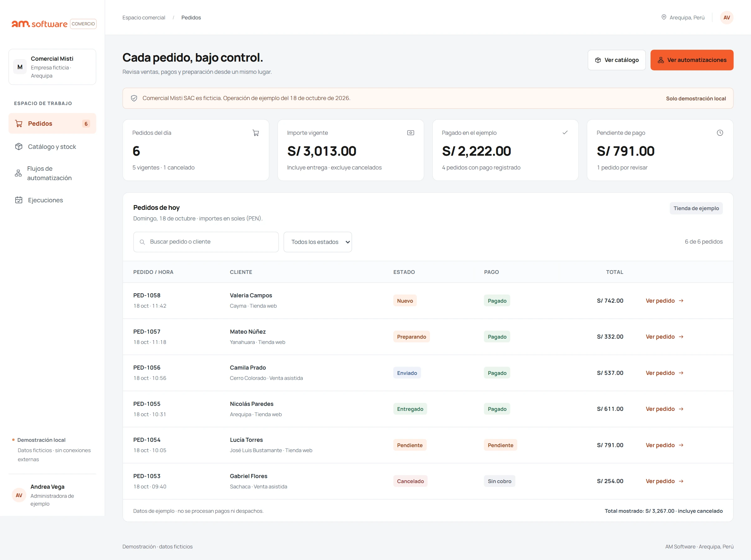This screenshot has height=560, width=751.
Task: Click client name Lucía Torres
Action: click(x=246, y=440)
